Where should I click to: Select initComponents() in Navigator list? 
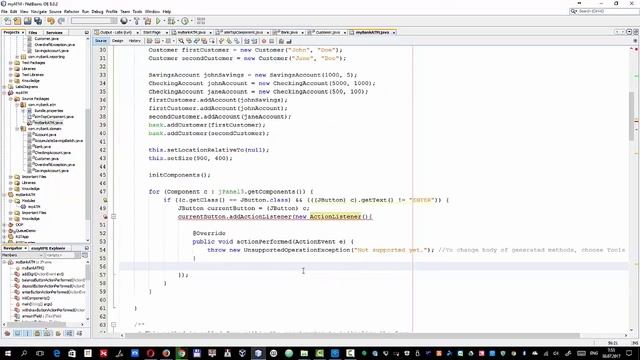[x=35, y=298]
